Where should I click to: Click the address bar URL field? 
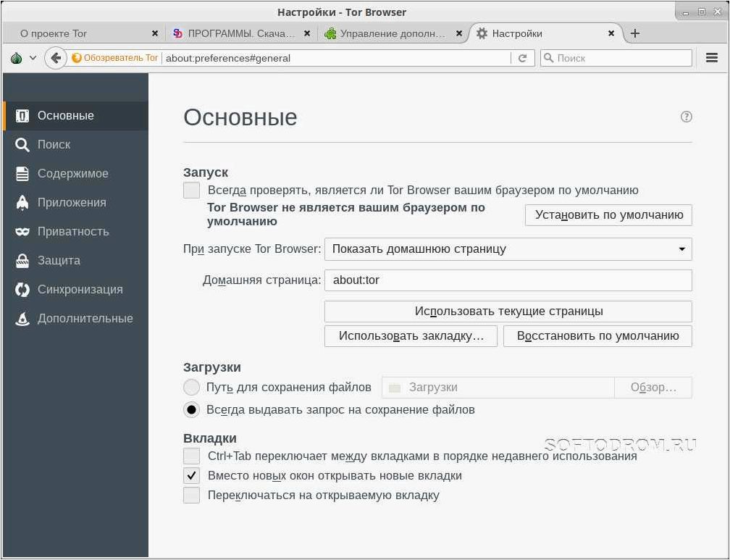(x=336, y=58)
